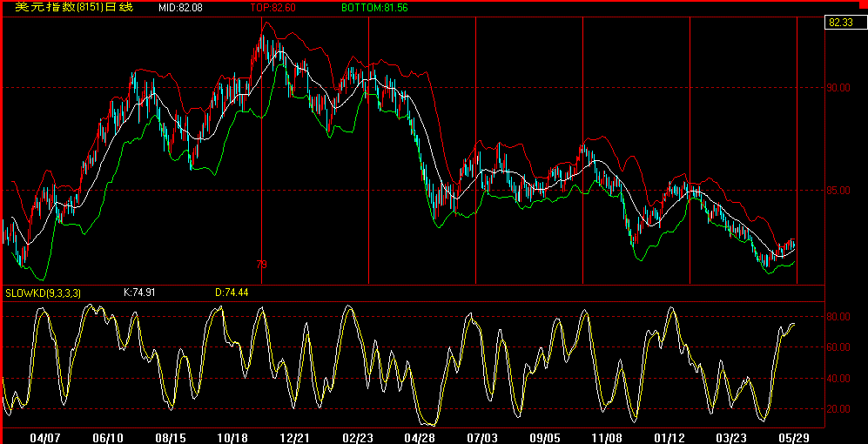Viewport: 868px width, 444px height.
Task: Click the 60.00 oscillator axis label
Action: coord(840,347)
